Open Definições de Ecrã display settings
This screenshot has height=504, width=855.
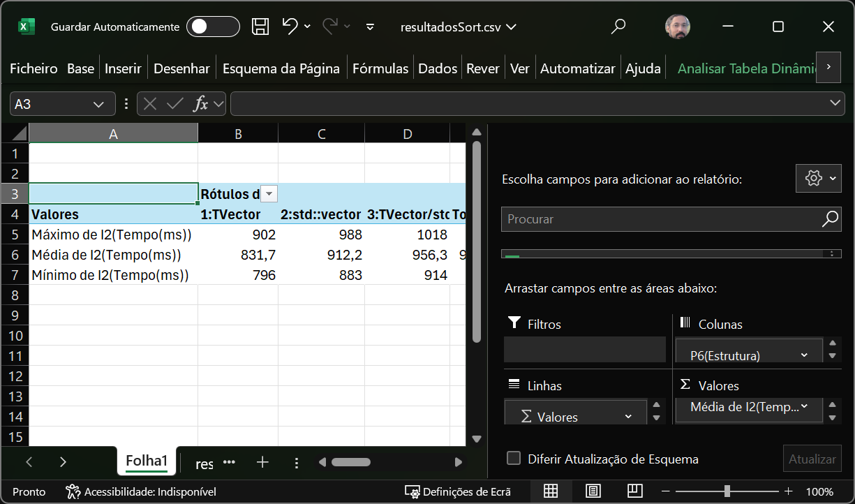458,492
